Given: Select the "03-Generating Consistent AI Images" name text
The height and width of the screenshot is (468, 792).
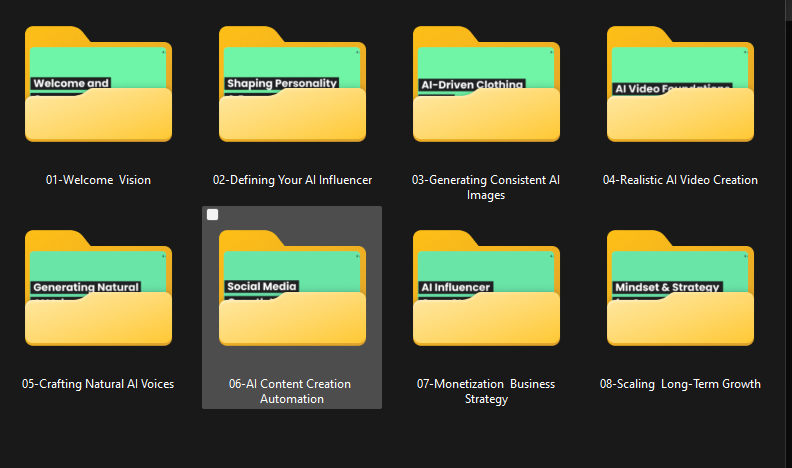Looking at the screenshot, I should click(x=486, y=187).
